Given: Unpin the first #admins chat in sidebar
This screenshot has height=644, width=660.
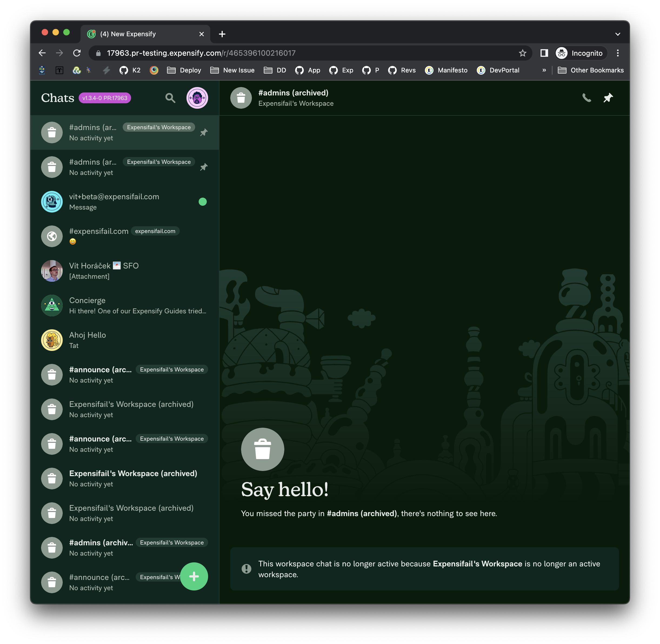Looking at the screenshot, I should click(x=204, y=132).
